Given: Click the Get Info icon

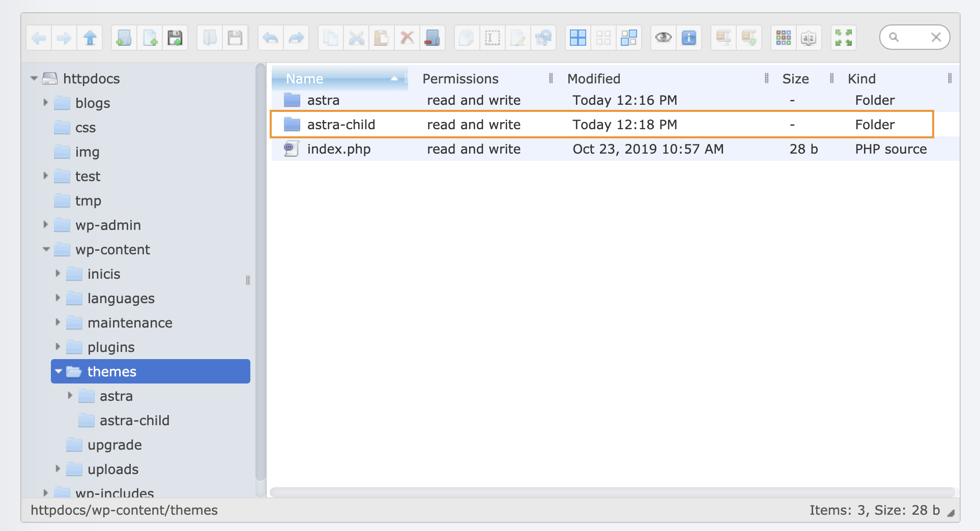Looking at the screenshot, I should (688, 38).
